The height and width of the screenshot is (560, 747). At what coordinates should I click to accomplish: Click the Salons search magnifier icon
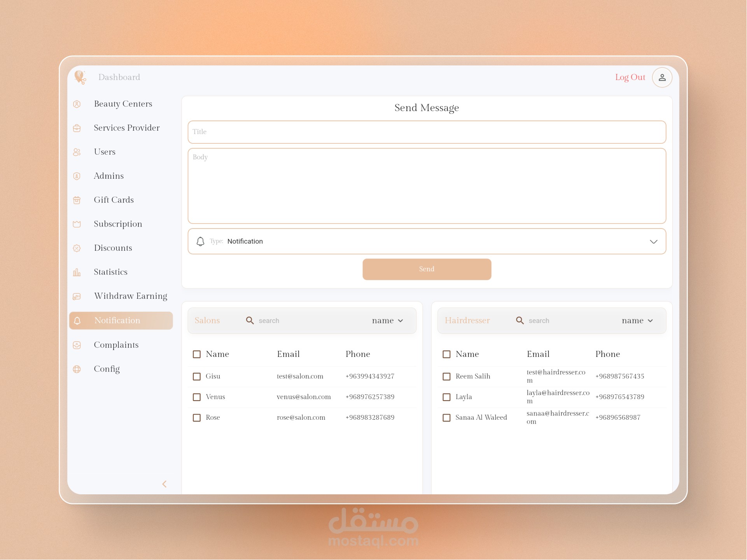coord(250,321)
